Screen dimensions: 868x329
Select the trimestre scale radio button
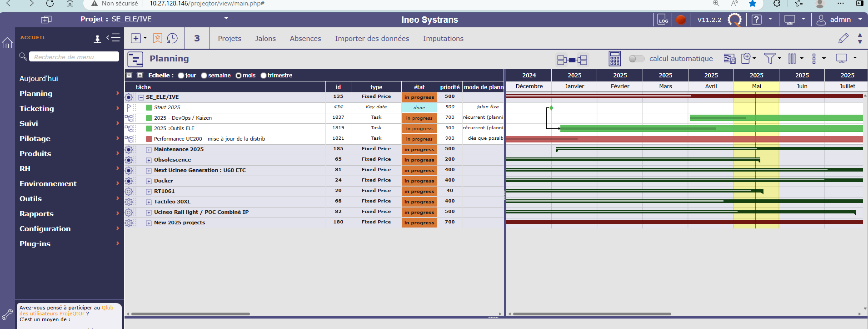coord(264,76)
